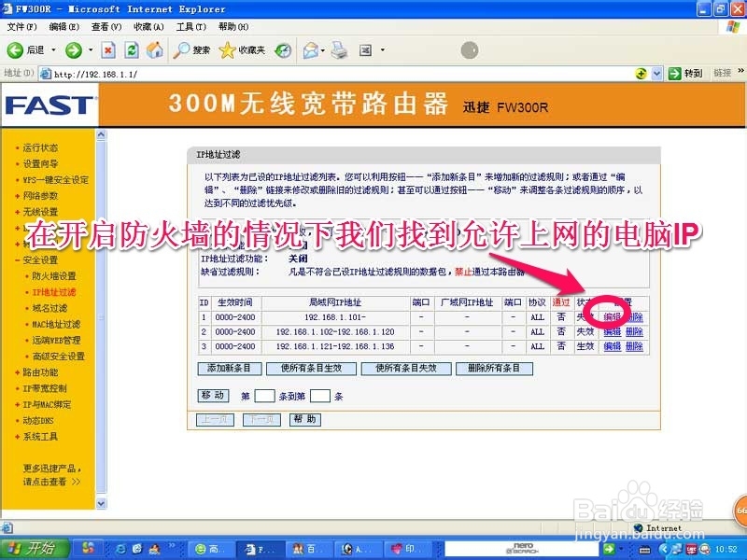Open IP带宽控制 sidebar item

(45, 388)
